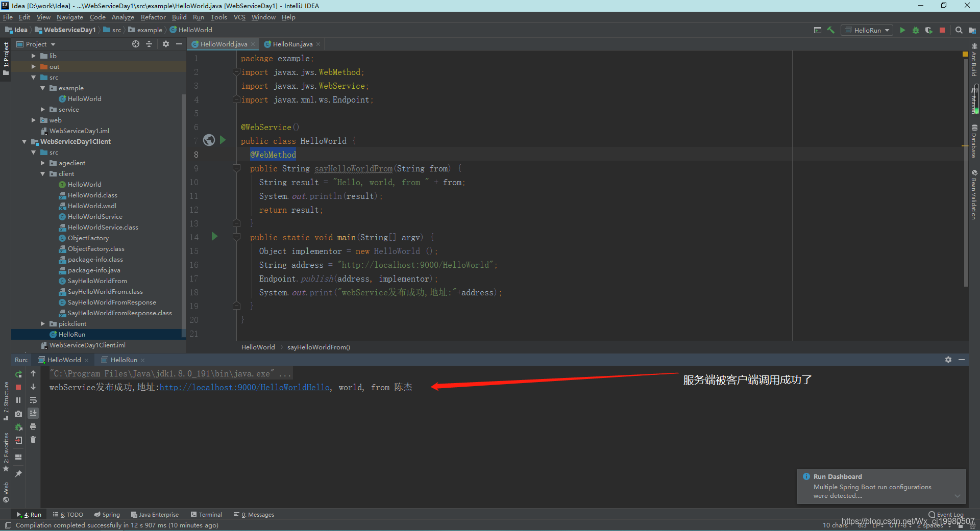Click the run-anything window icon beside the hammer
This screenshot has width=980, height=531.
[x=818, y=30]
